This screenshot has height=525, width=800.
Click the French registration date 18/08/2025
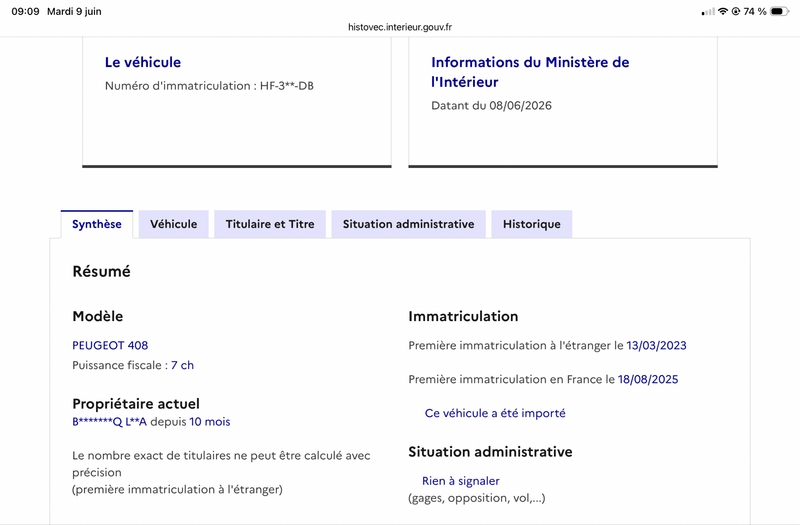[648, 379]
